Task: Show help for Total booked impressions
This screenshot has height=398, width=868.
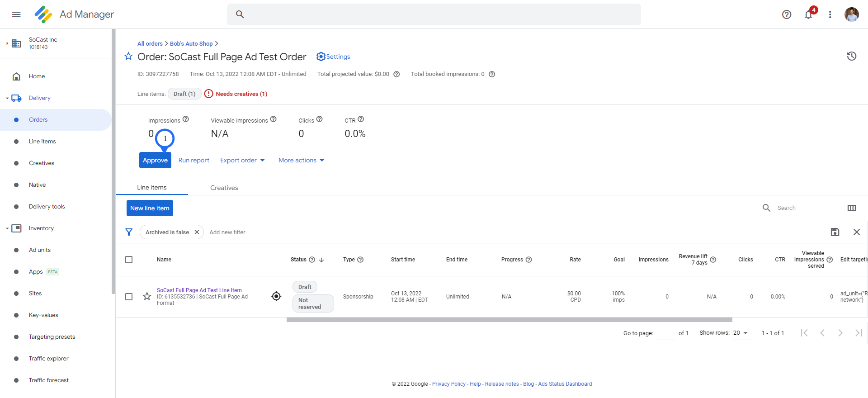Action: (492, 74)
